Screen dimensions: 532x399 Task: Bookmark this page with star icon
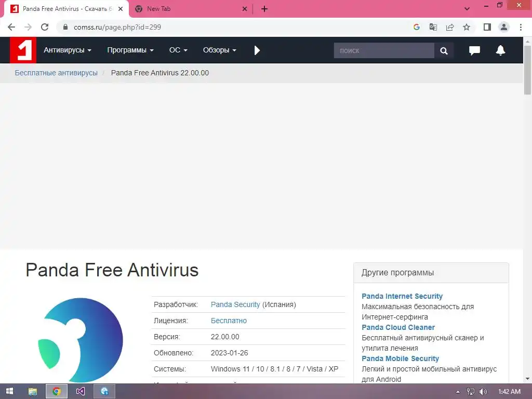click(x=467, y=27)
